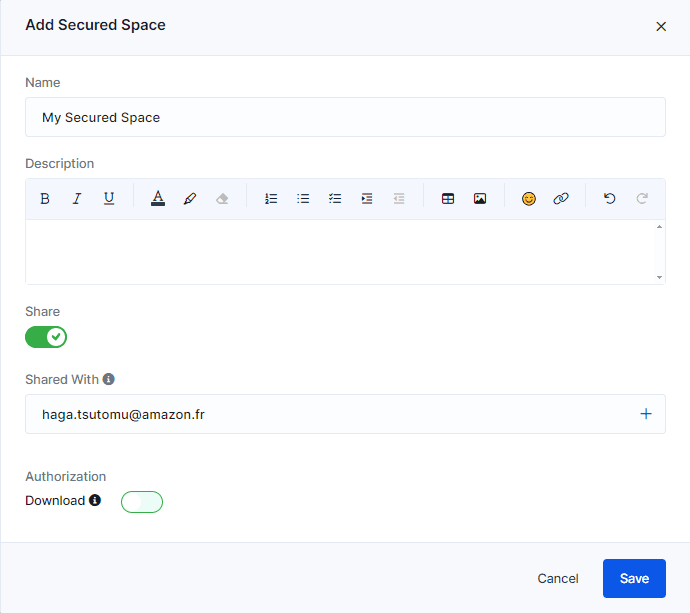The image size is (690, 613).
Task: Click Cancel to discard changes
Action: point(558,578)
